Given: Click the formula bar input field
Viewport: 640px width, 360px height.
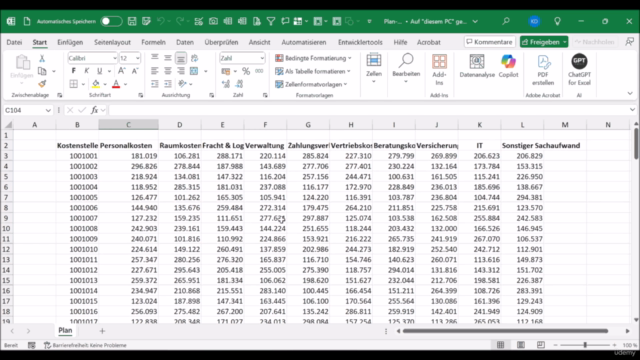Looking at the screenshot, I should coord(368,110).
